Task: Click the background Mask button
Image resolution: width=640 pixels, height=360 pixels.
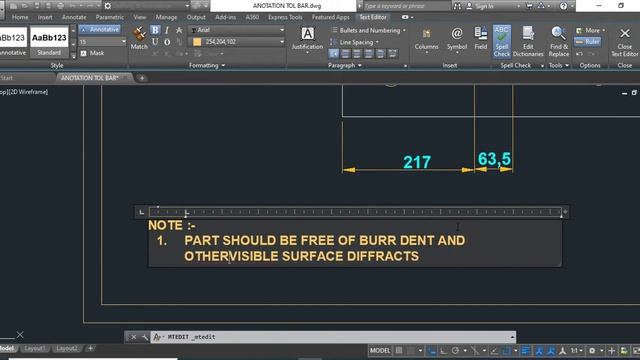Action: coord(92,53)
